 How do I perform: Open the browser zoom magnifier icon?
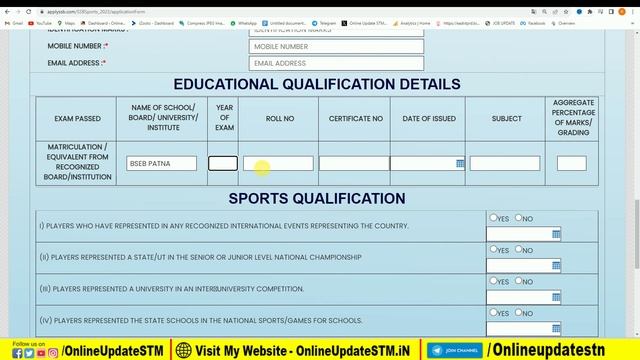544,12
